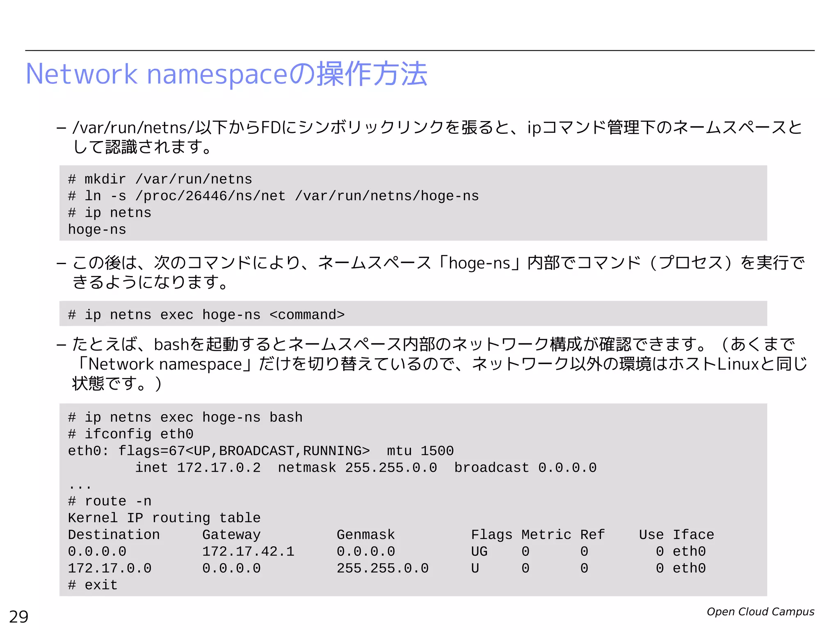The height and width of the screenshot is (630, 840).
Task: Click 'Kernel IP routing table' line
Action: 164,518
